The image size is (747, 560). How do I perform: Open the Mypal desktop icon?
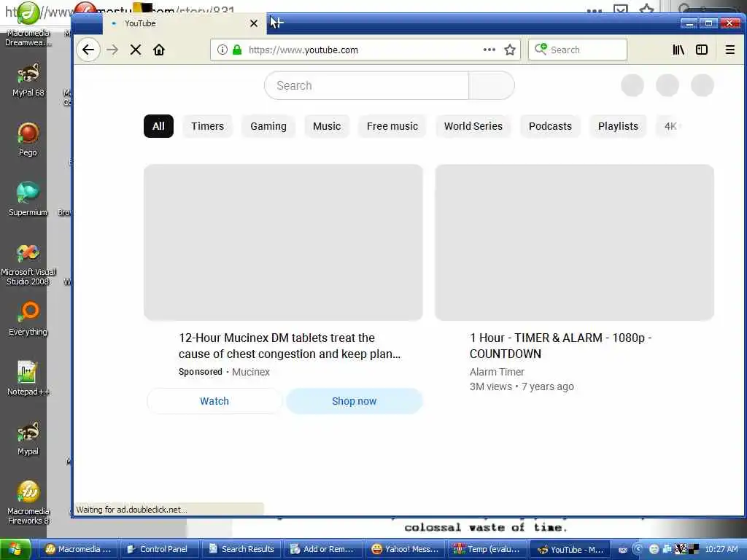pos(28,438)
